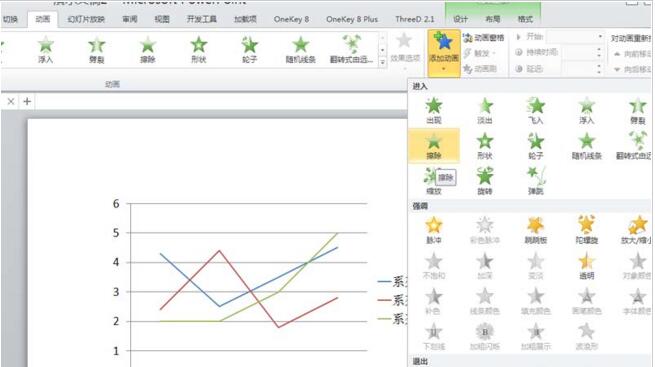Choose 随机线条 in the entrance dropdown list

pyautogui.click(x=586, y=146)
